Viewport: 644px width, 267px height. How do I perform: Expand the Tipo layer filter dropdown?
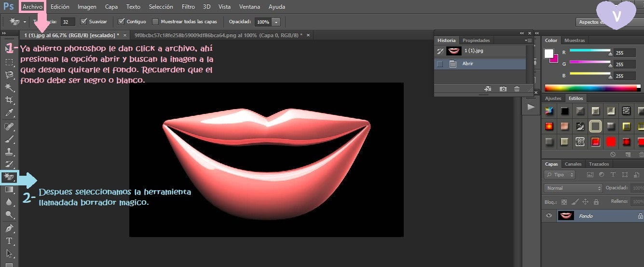(560, 175)
